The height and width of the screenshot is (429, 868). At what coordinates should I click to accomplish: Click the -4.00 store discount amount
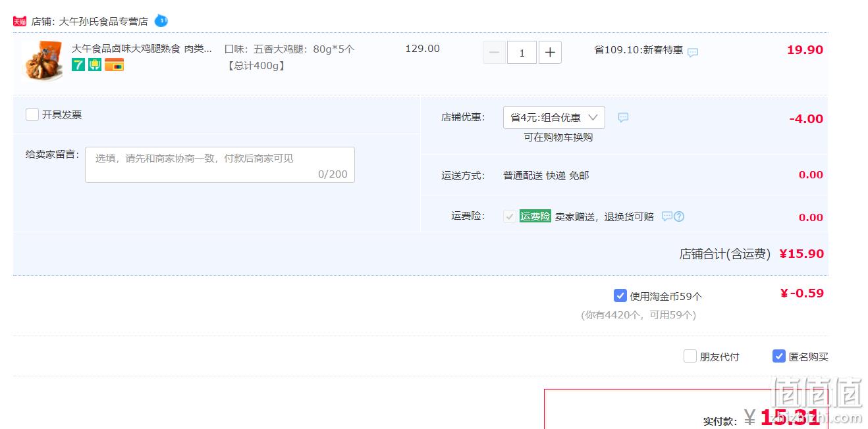coord(806,119)
